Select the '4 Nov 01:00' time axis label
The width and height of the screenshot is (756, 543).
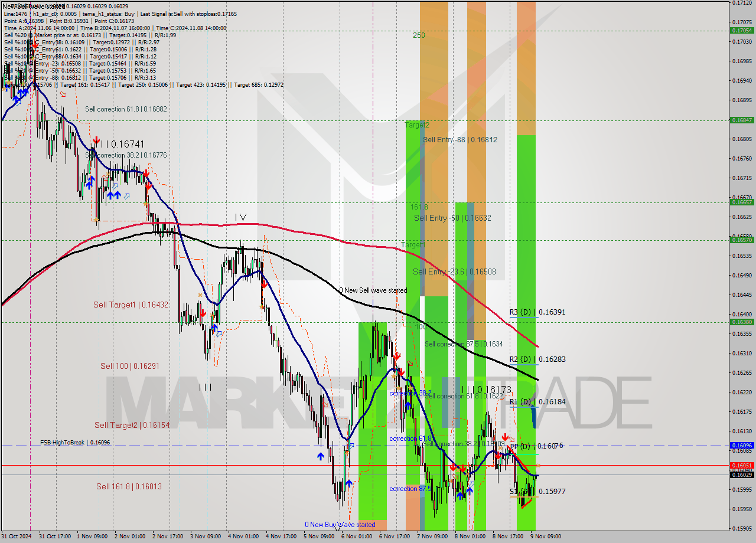243,537
